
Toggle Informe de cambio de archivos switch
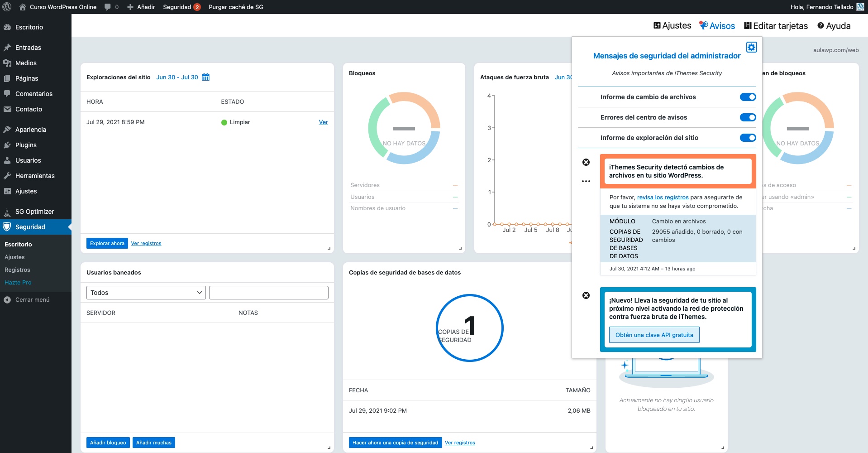pyautogui.click(x=748, y=97)
